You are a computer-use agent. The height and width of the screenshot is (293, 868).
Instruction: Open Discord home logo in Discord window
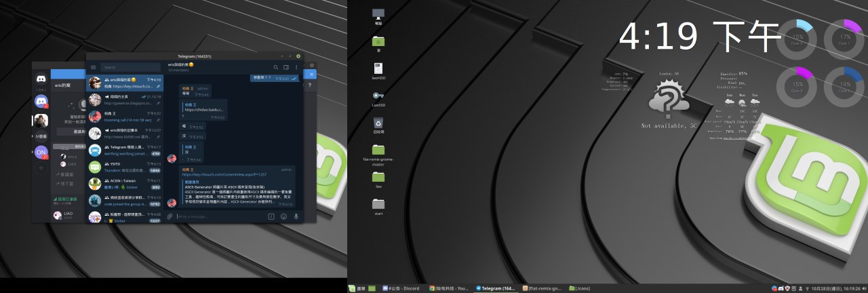click(x=41, y=79)
